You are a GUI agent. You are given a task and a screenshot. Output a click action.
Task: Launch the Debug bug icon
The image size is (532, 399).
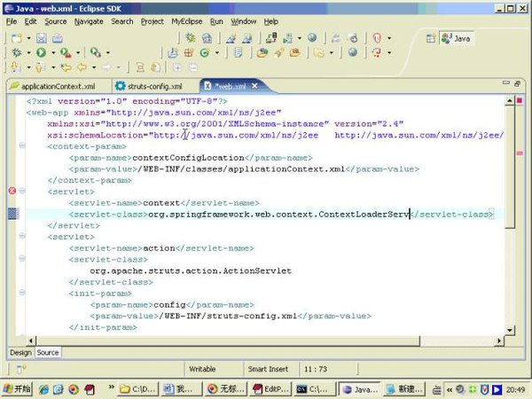[x=17, y=53]
